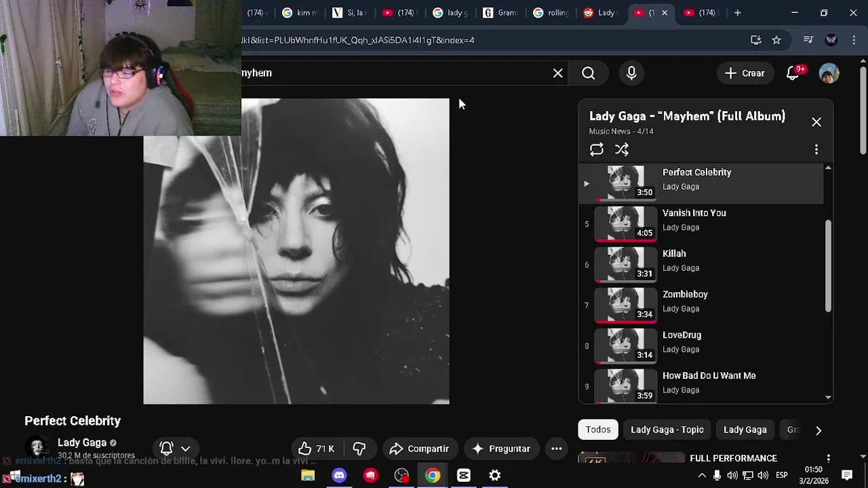Switch to the Reddit 'Lady' tab
This screenshot has height=488, width=868.
tap(600, 12)
